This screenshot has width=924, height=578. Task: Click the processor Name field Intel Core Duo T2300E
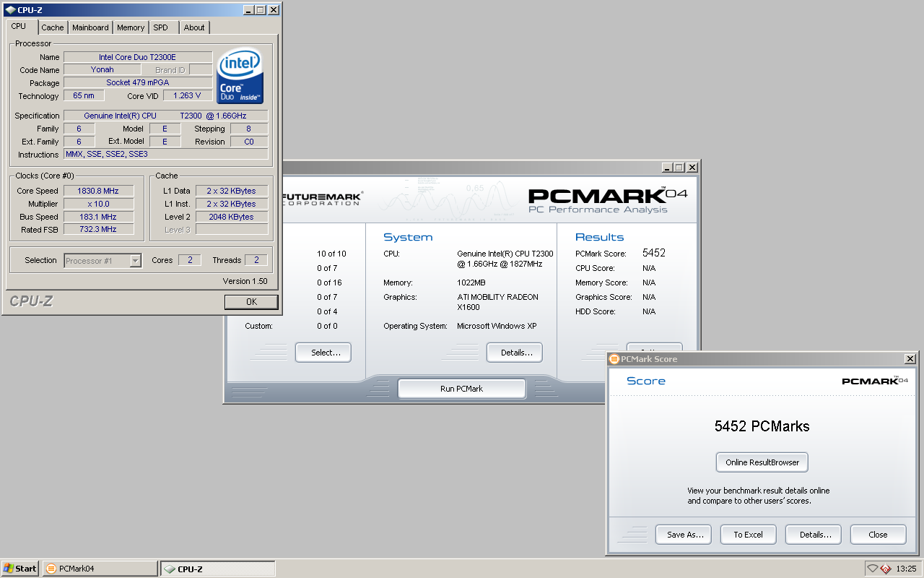click(138, 57)
